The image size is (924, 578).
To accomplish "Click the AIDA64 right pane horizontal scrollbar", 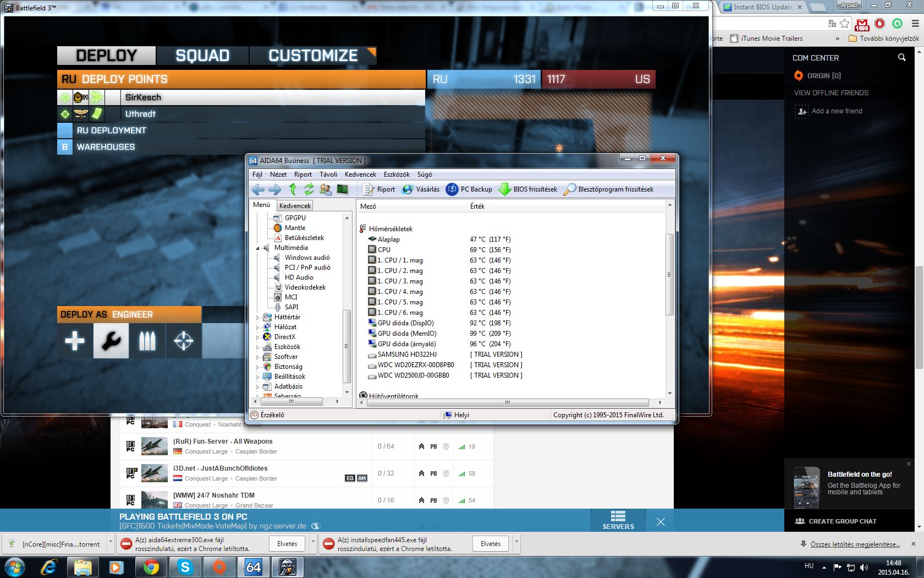I will (x=508, y=402).
